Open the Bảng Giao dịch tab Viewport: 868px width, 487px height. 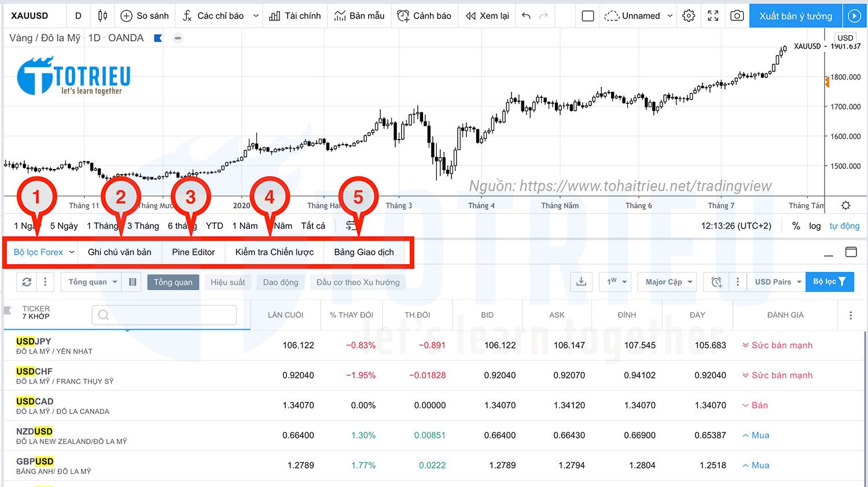coord(364,252)
